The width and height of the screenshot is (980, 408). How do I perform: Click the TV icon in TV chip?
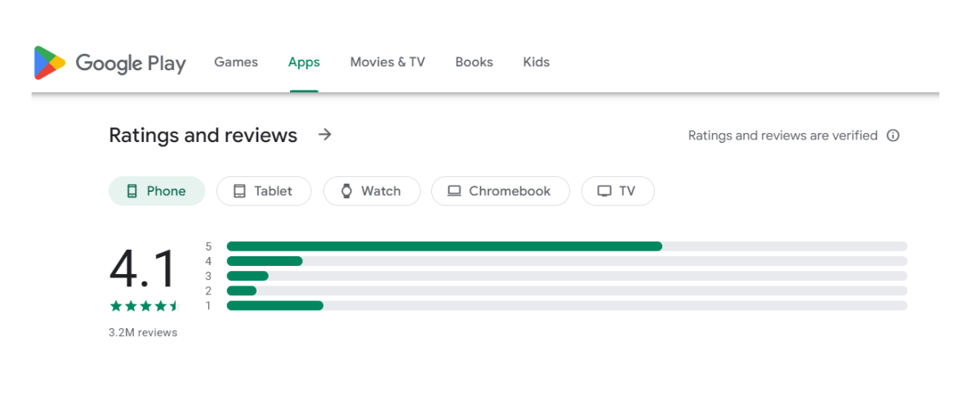[604, 191]
